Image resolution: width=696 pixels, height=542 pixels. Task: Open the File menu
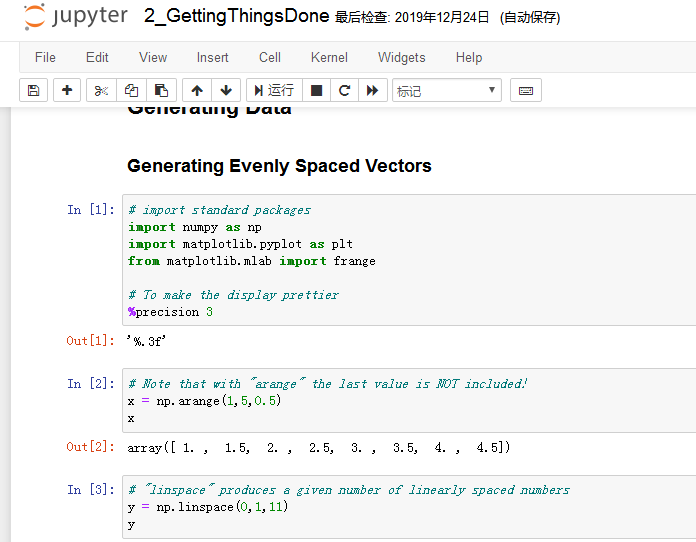[45, 57]
